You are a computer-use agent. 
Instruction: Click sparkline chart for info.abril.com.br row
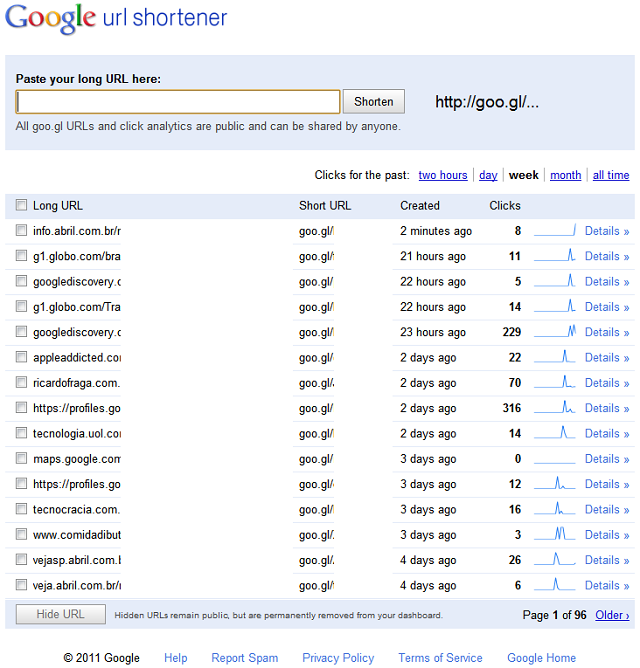[555, 231]
